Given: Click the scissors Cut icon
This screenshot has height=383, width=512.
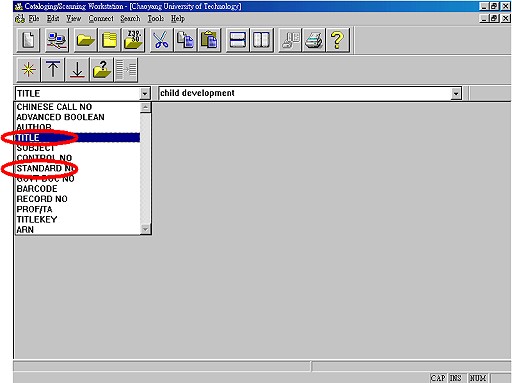Looking at the screenshot, I should 162,40.
